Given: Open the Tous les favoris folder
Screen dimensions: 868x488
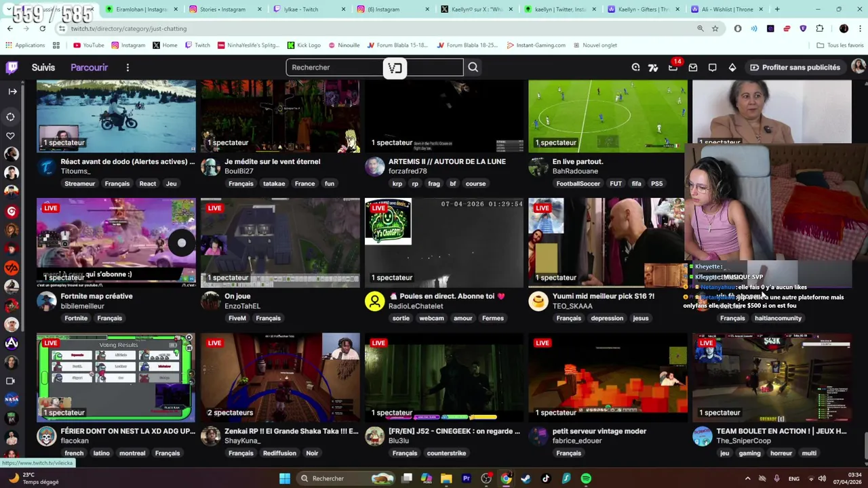Looking at the screenshot, I should click(x=840, y=45).
